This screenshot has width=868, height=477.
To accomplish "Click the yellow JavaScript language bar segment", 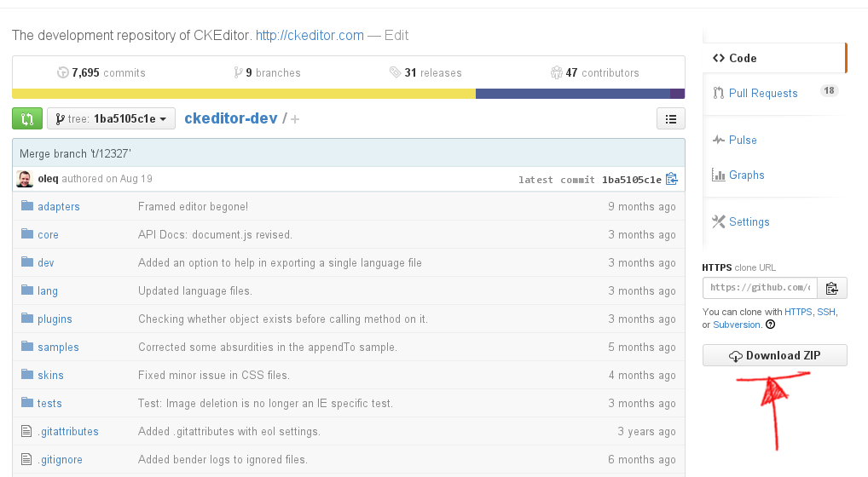I will [244, 94].
